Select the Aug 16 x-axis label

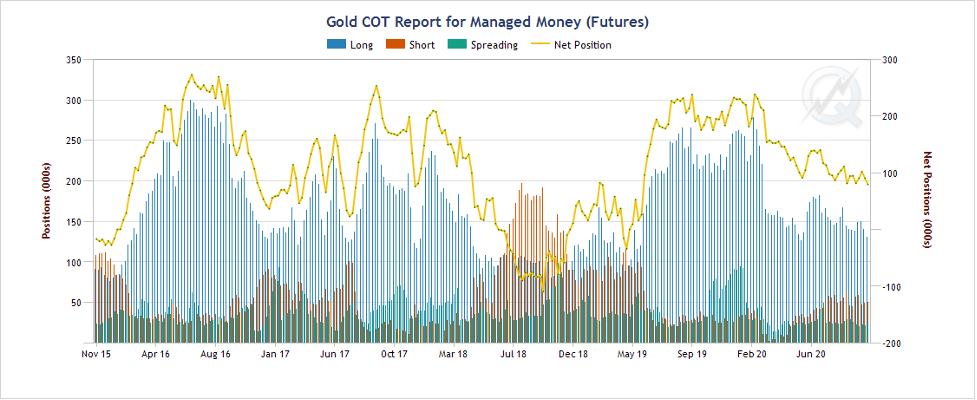pyautogui.click(x=215, y=353)
